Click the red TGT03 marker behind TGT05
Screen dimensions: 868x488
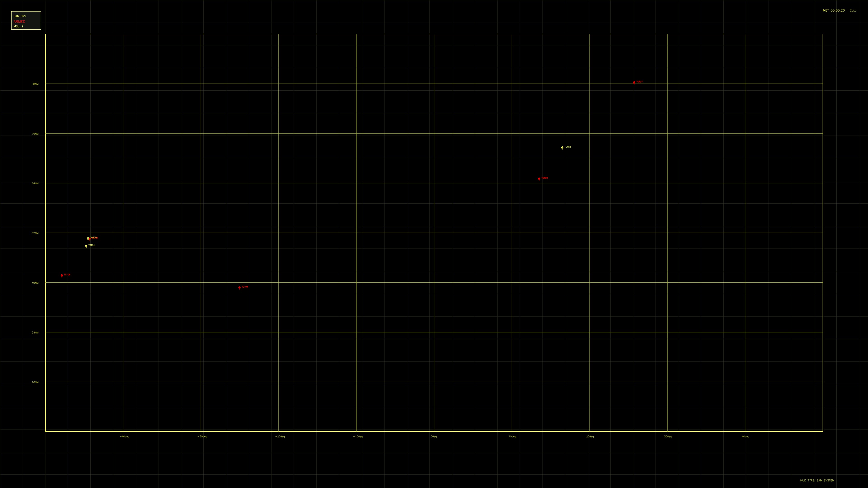pos(90,238)
